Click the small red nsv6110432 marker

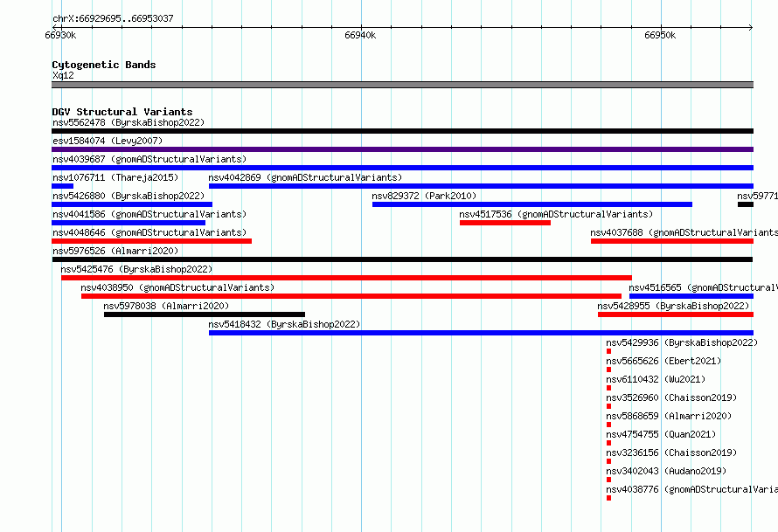coord(608,388)
